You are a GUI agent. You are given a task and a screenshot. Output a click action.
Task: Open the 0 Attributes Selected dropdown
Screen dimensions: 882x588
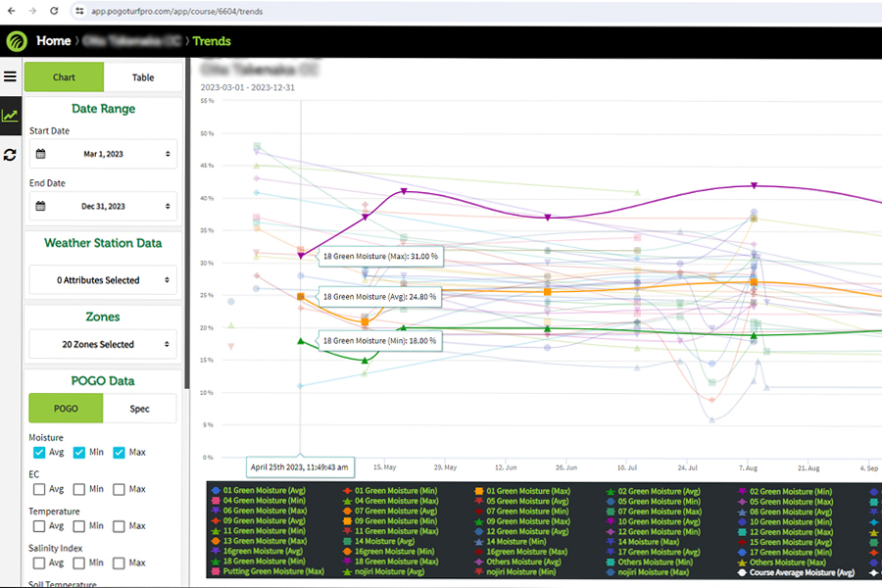click(103, 280)
